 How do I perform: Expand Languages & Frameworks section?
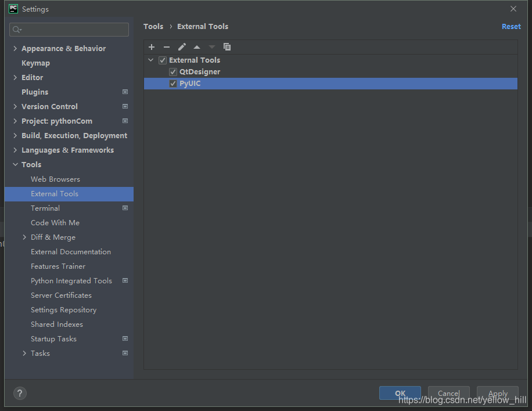[x=15, y=150]
